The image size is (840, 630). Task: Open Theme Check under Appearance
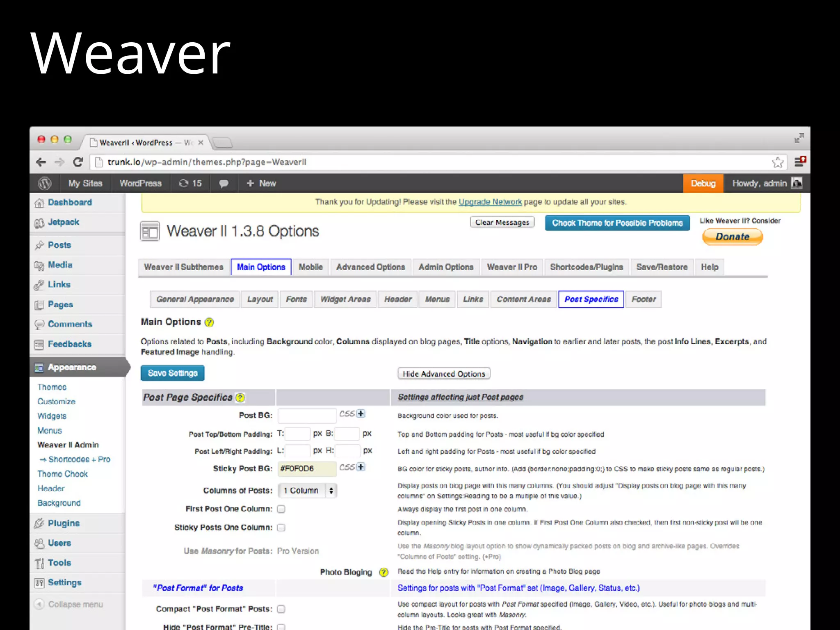click(62, 474)
